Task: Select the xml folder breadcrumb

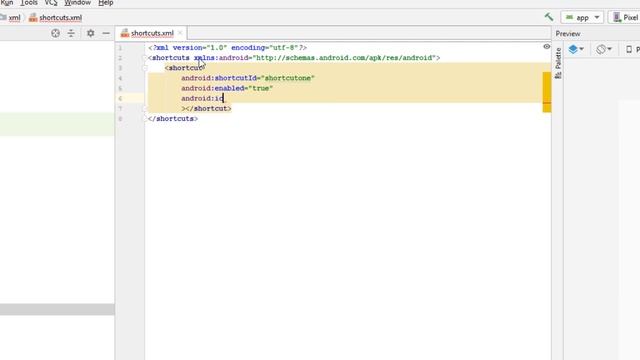Action: (11, 18)
